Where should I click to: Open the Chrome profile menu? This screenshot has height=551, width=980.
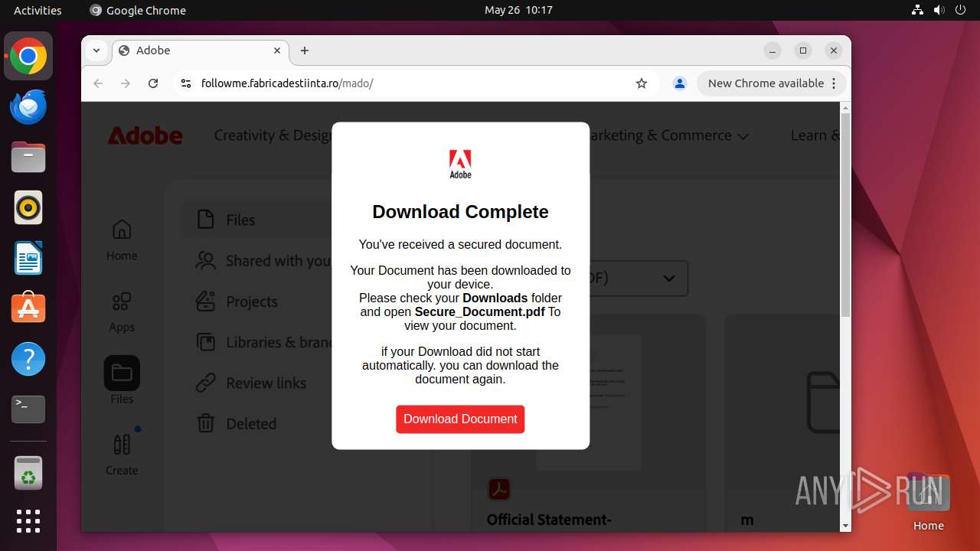679,83
